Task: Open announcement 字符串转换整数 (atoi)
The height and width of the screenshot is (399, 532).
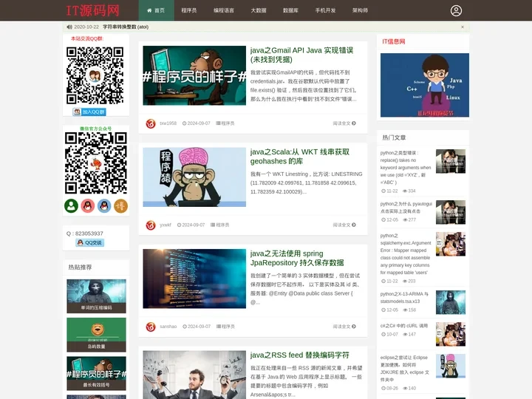Action: 126,27
